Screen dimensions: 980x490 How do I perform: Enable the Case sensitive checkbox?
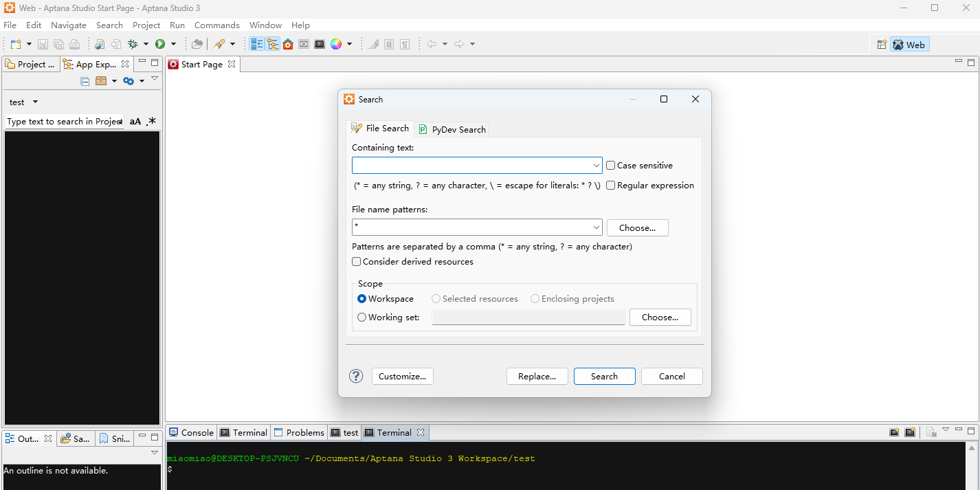(610, 166)
